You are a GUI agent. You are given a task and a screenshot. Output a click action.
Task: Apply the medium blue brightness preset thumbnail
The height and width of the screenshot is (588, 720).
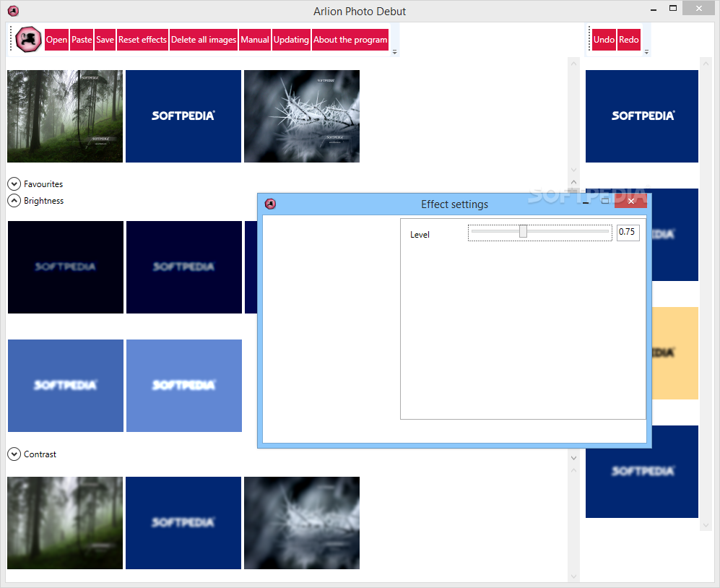tap(66, 386)
